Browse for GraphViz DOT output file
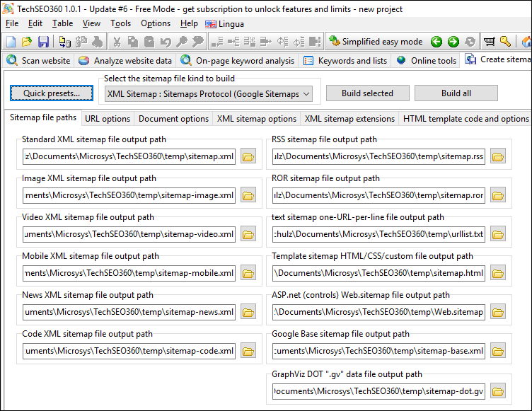The width and height of the screenshot is (532, 411). click(x=498, y=391)
